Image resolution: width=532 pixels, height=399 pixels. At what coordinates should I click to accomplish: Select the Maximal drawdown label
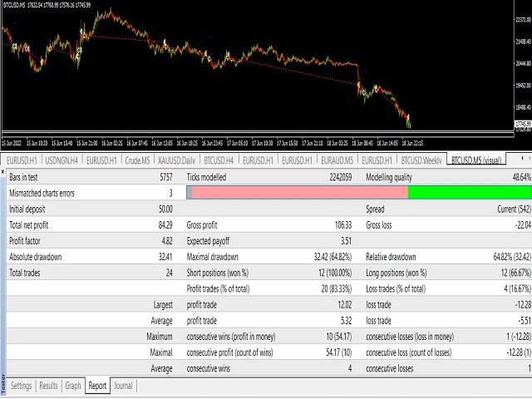pos(213,257)
